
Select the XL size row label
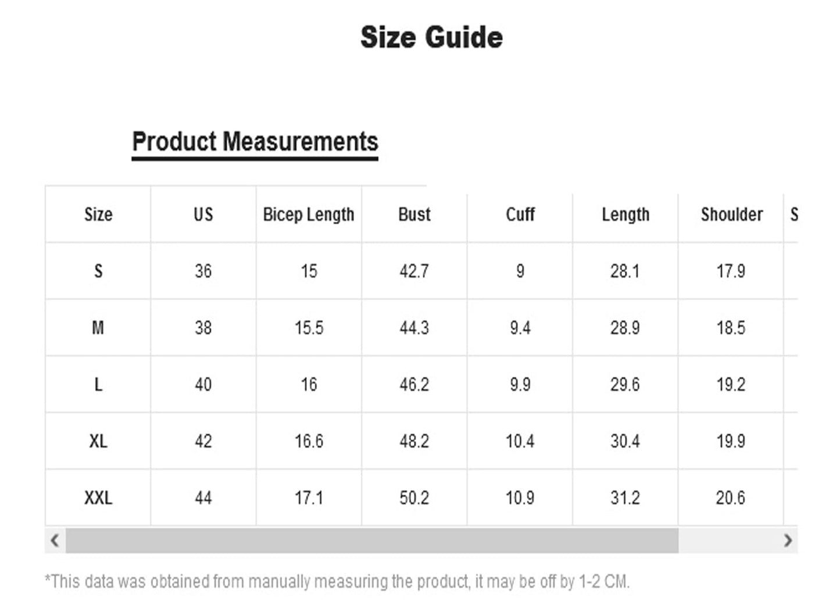[x=98, y=441]
